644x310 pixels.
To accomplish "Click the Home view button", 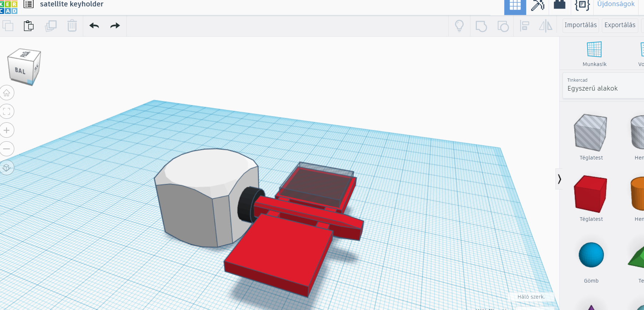I will pos(6,93).
